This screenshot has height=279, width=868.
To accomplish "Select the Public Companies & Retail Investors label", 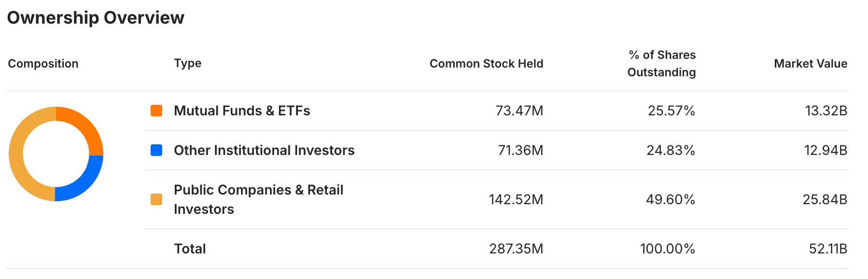I will tap(258, 199).
